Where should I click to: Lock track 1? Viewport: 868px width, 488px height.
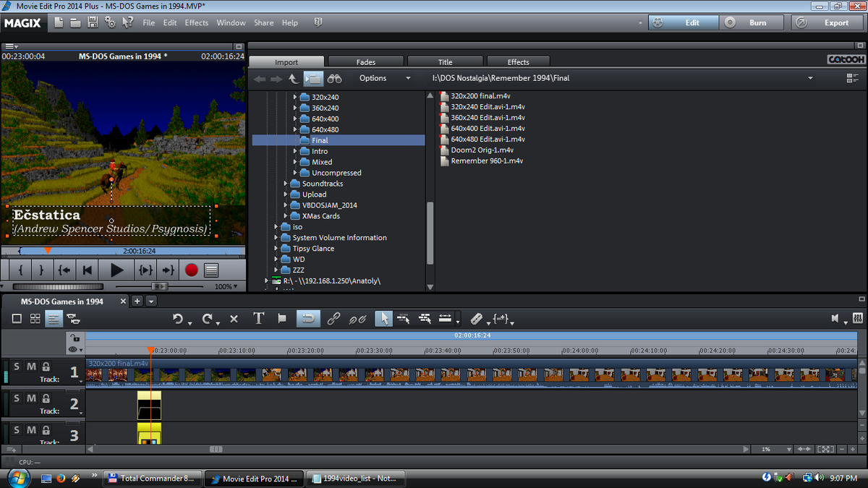click(46, 367)
